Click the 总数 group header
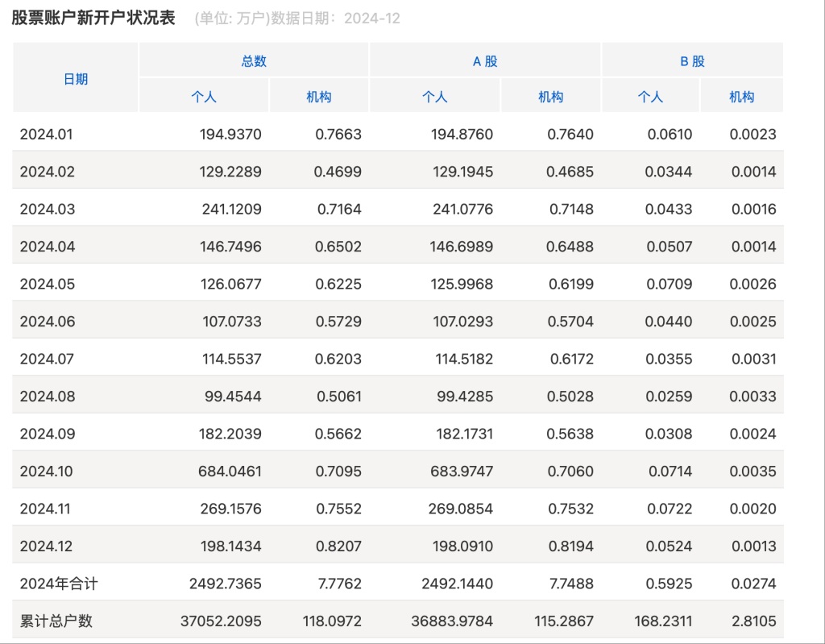 pos(254,61)
